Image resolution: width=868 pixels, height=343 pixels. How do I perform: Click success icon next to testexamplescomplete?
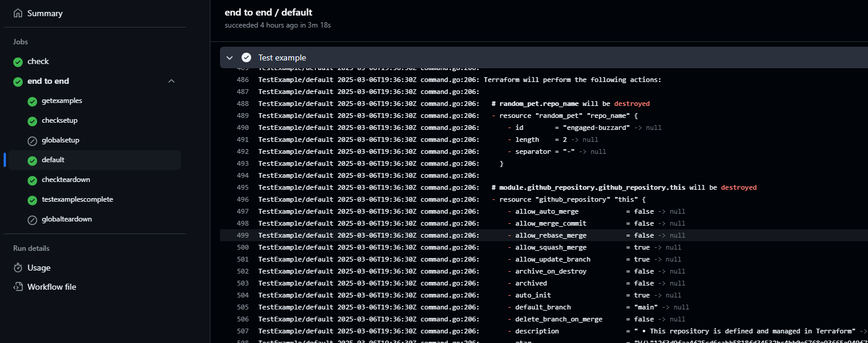[32, 199]
